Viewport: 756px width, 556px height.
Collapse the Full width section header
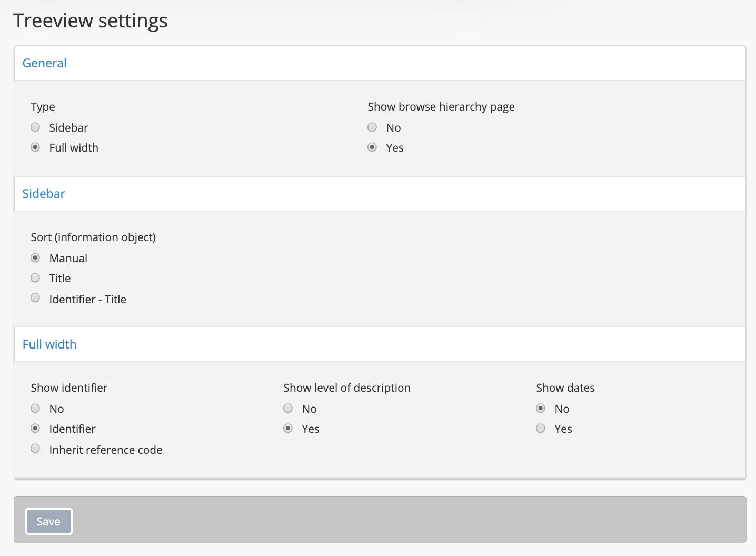[x=49, y=344]
